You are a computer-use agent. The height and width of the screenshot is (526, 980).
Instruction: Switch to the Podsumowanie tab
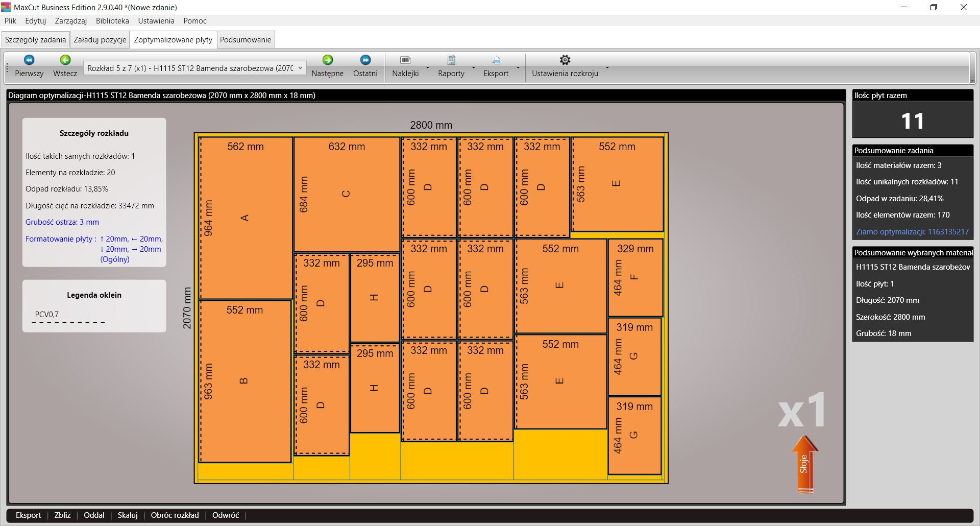246,40
